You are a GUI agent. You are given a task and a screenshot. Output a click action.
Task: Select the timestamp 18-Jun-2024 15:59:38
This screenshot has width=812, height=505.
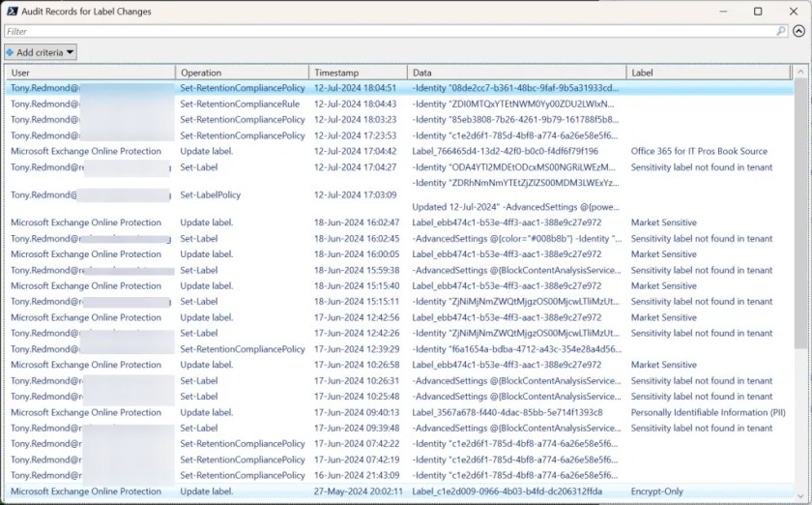click(357, 271)
